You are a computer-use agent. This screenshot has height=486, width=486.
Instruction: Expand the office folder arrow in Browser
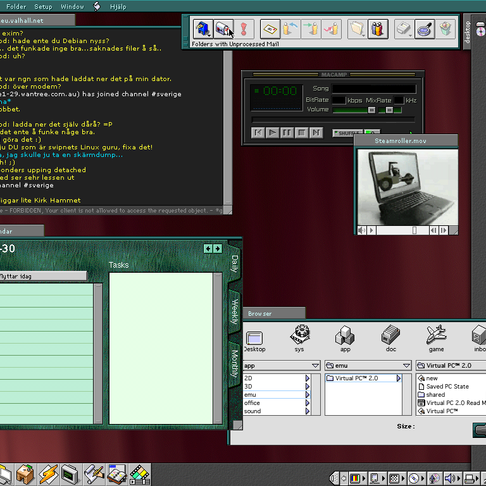tap(307, 403)
